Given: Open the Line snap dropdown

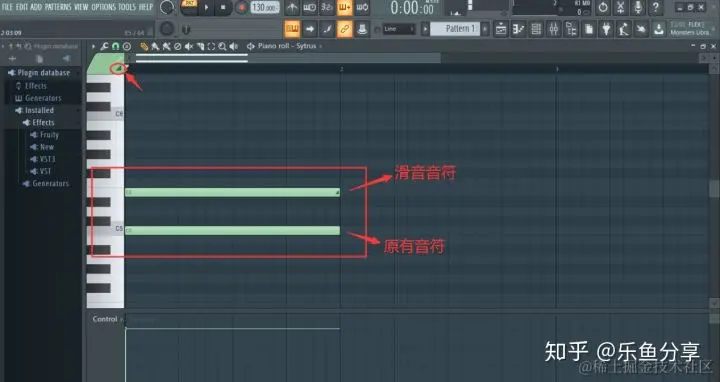Looking at the screenshot, I should (399, 29).
